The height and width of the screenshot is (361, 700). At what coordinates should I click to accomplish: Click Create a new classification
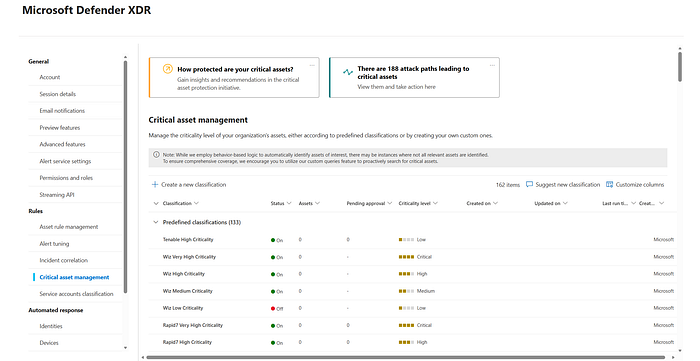tap(189, 184)
